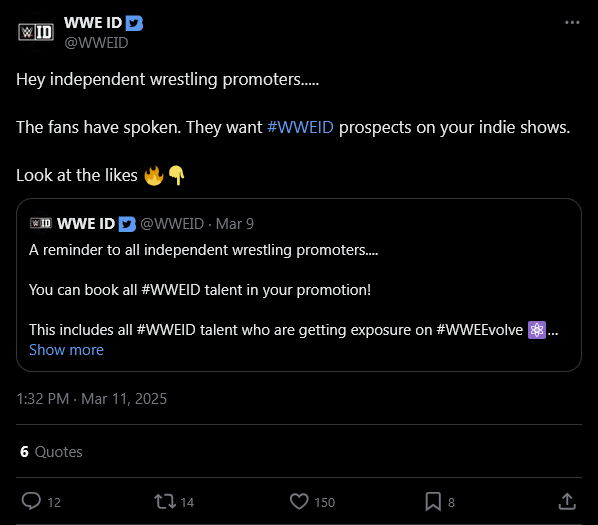The width and height of the screenshot is (598, 525).
Task: View the 6 Quotes list
Action: pyautogui.click(x=51, y=452)
